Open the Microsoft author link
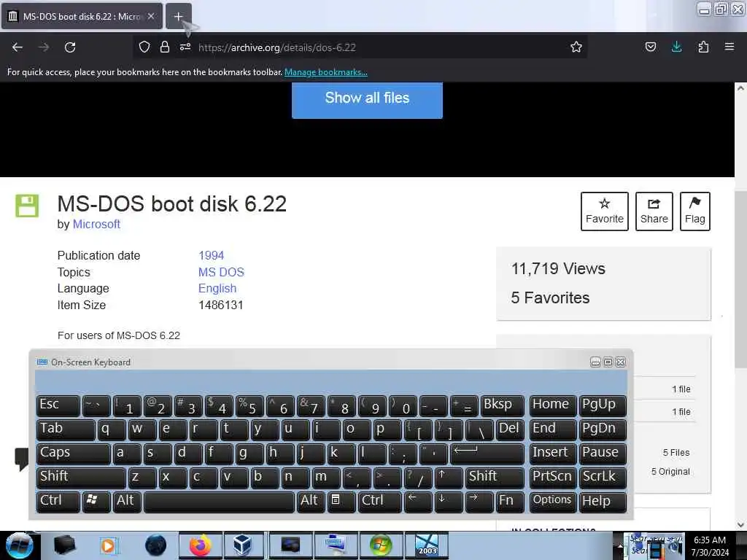The width and height of the screenshot is (747, 560). click(x=96, y=225)
